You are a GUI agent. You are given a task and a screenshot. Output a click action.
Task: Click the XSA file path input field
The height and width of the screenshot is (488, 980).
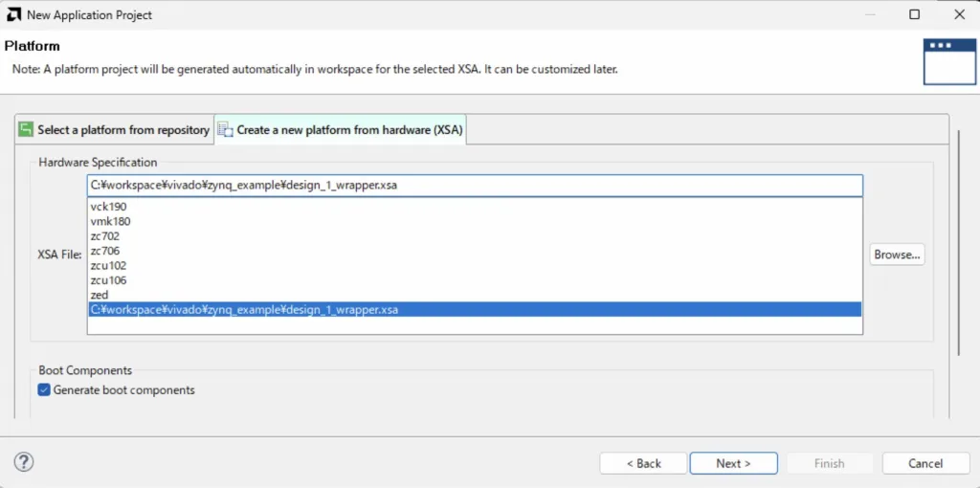click(x=474, y=185)
